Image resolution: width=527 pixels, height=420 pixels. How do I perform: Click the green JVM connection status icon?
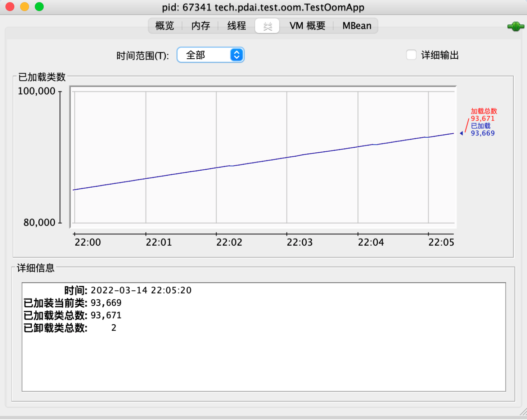pyautogui.click(x=515, y=26)
